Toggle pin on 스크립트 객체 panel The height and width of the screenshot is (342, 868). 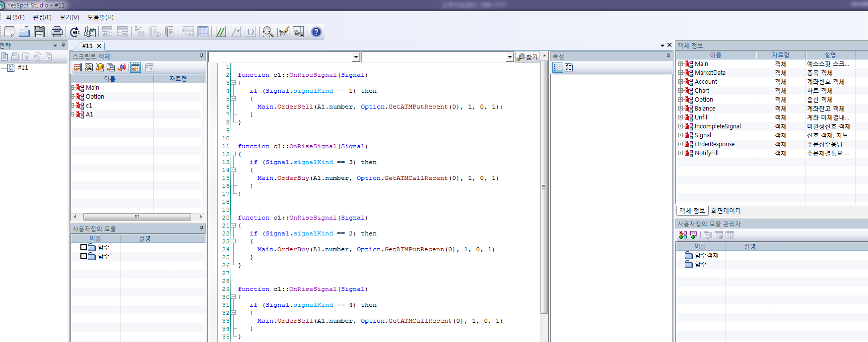201,56
